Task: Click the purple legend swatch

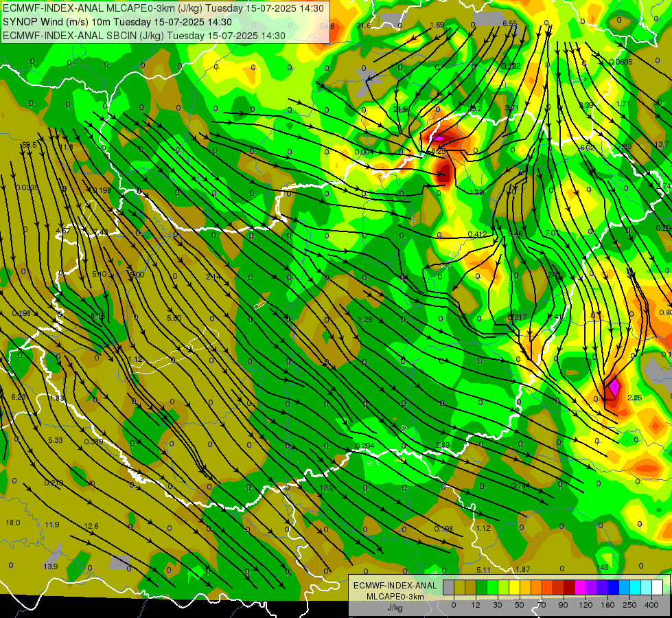Action: tap(592, 587)
